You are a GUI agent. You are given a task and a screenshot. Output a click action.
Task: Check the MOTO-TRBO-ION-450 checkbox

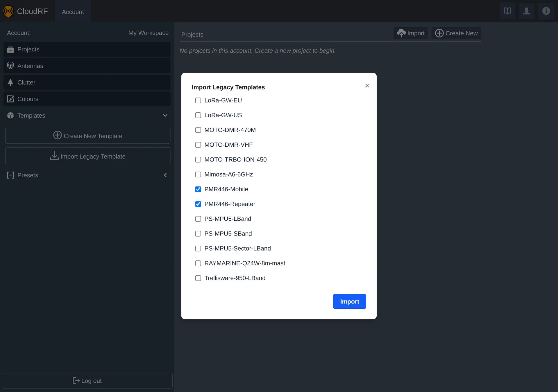click(198, 160)
